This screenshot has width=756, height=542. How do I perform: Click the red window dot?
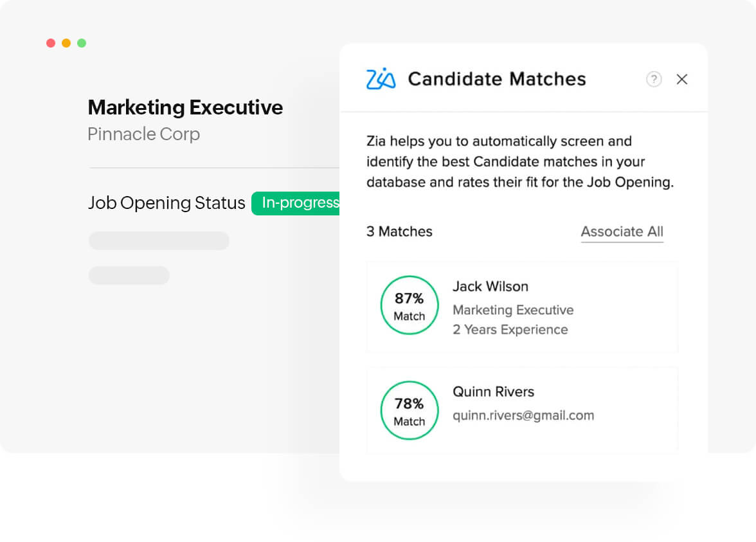tap(51, 43)
